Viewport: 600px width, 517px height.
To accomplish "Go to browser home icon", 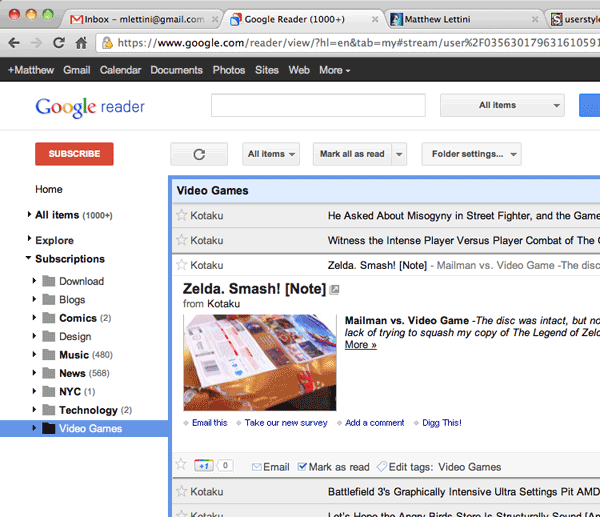I will click(81, 42).
